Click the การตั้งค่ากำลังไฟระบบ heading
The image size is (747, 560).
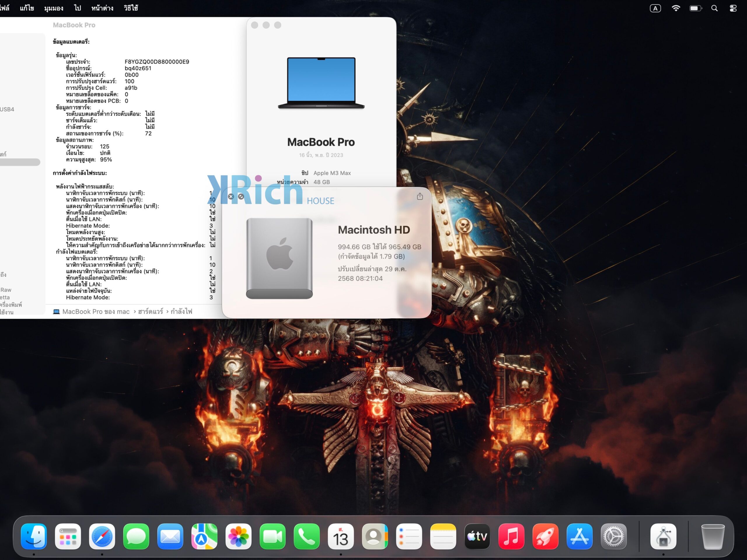[x=80, y=173]
